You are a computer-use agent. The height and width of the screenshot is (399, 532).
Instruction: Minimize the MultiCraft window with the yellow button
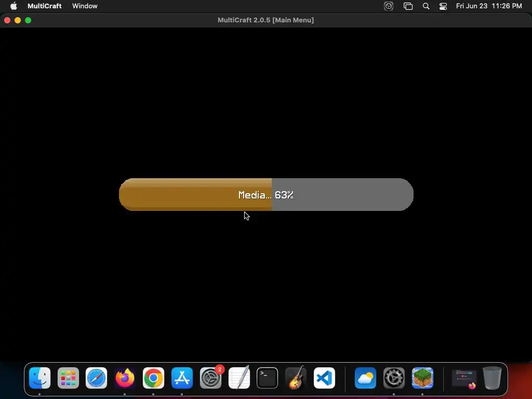18,20
